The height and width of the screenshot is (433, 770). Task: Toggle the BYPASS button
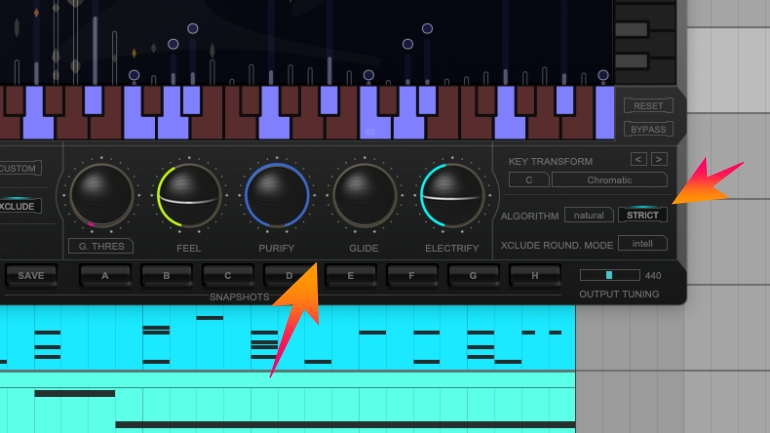[x=648, y=129]
